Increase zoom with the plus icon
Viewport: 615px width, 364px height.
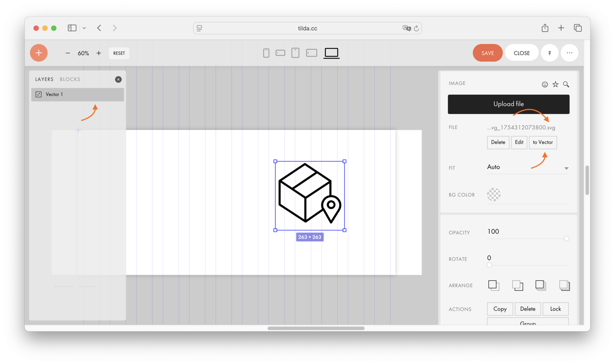[x=99, y=53]
